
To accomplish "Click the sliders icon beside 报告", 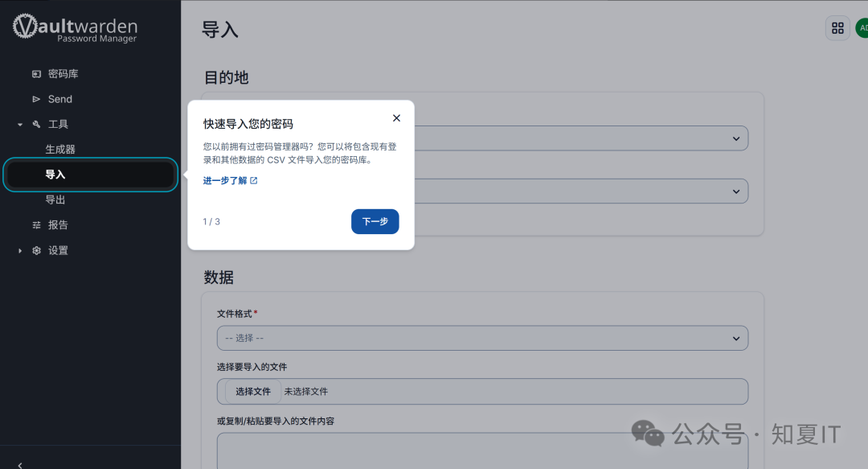I will (x=36, y=225).
